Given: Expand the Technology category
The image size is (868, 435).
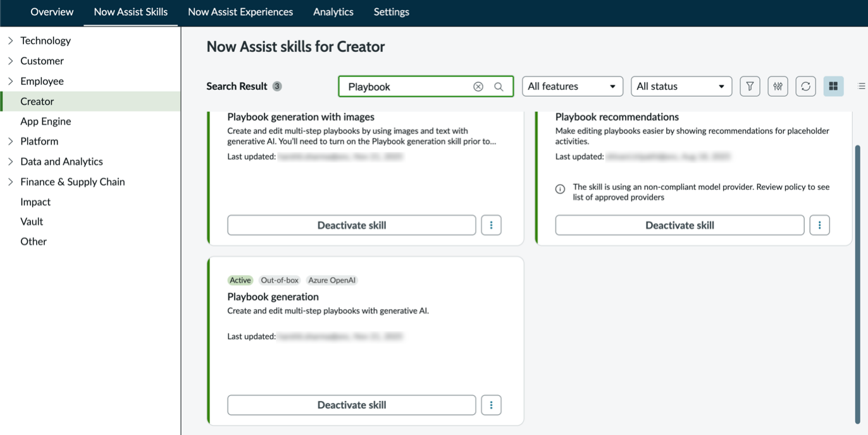Looking at the screenshot, I should click(x=10, y=40).
